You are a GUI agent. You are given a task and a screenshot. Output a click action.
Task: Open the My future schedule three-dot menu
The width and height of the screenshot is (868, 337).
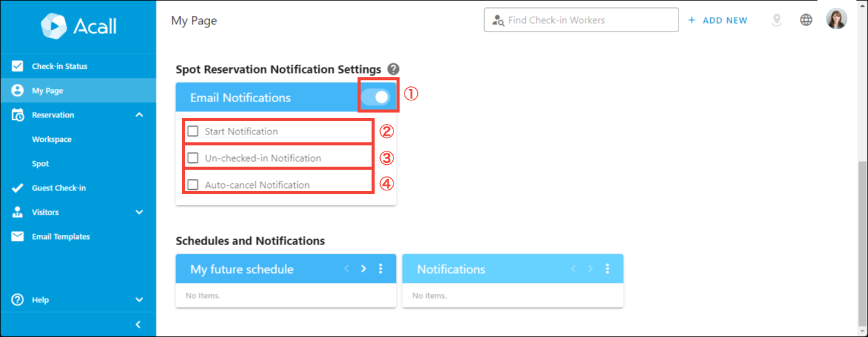(x=381, y=269)
